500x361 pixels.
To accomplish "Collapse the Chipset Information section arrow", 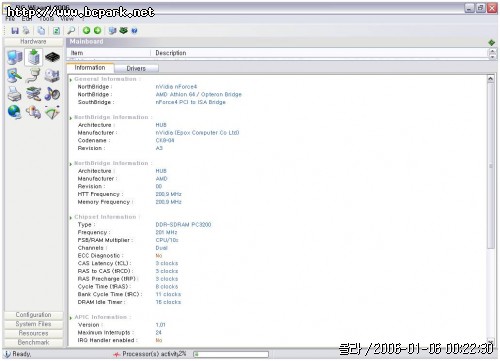I will coord(71,218).
